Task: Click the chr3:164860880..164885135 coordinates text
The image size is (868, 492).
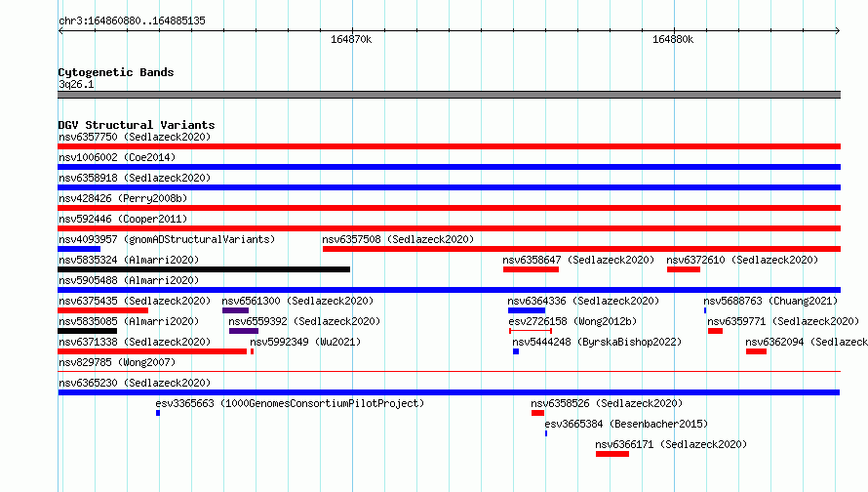Action: [x=132, y=20]
